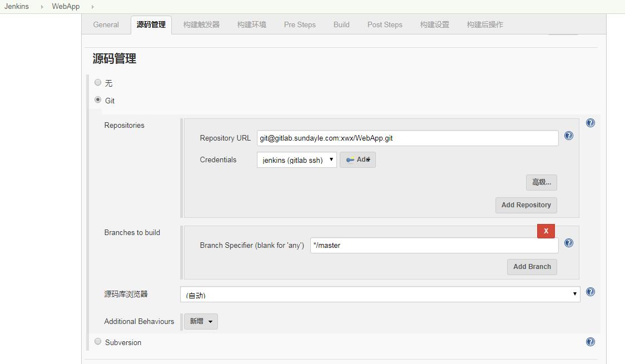Go to the Post Steps tab
This screenshot has height=364, width=625.
click(x=384, y=24)
